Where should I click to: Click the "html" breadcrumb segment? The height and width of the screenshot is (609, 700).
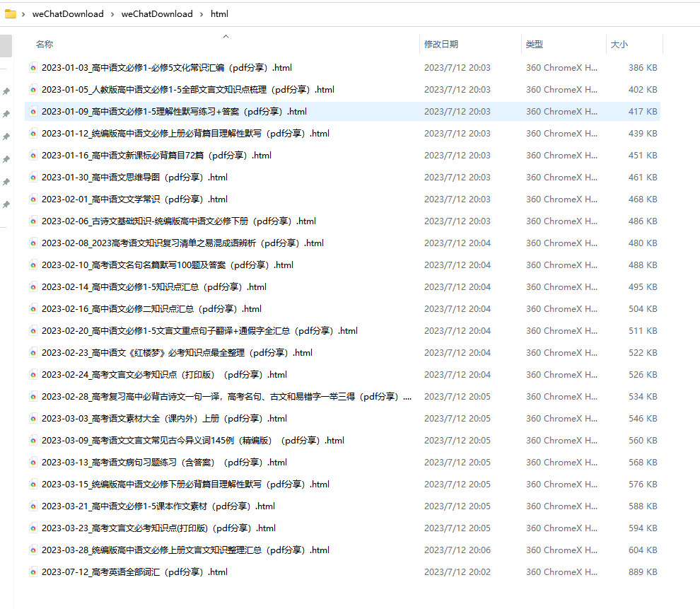219,14
